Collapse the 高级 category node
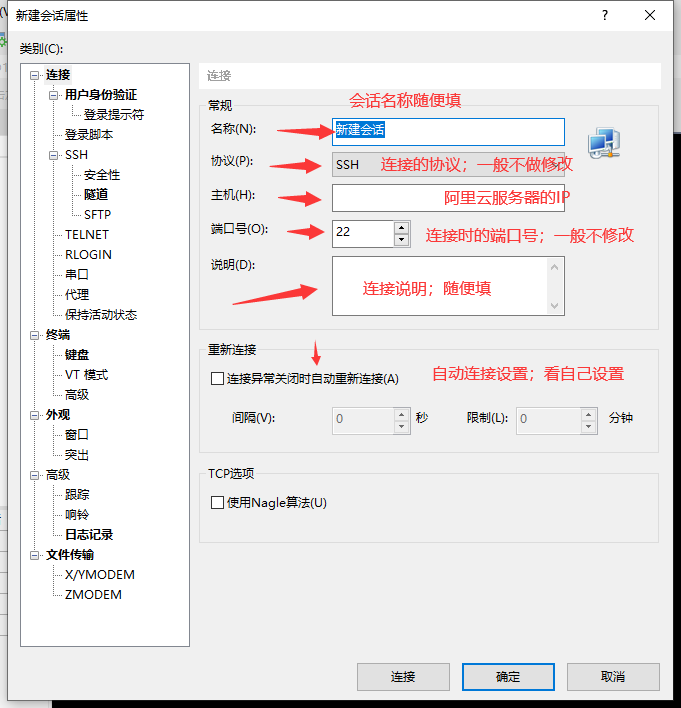 (x=34, y=475)
